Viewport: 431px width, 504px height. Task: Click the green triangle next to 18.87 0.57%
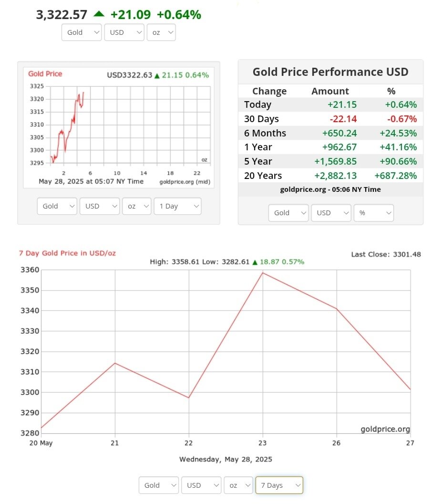pos(255,262)
